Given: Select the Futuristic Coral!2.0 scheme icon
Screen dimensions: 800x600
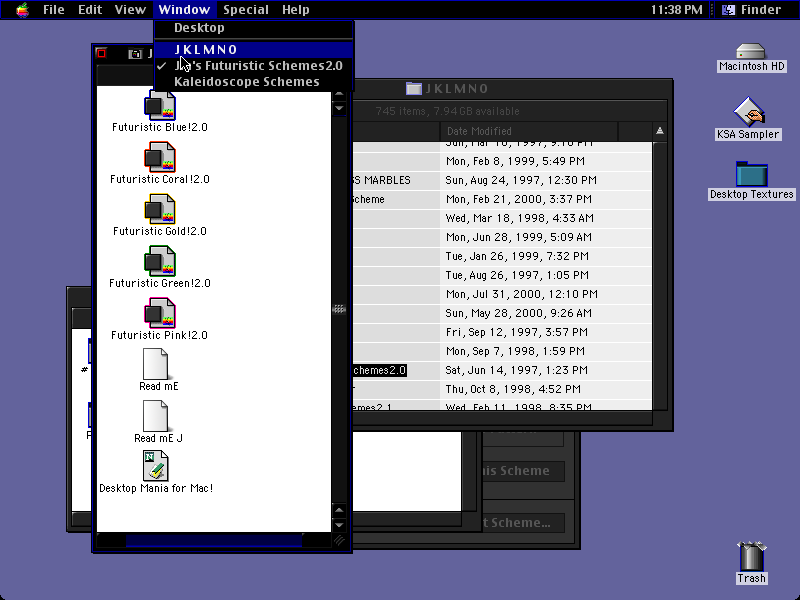Looking at the screenshot, I should click(x=160, y=157).
